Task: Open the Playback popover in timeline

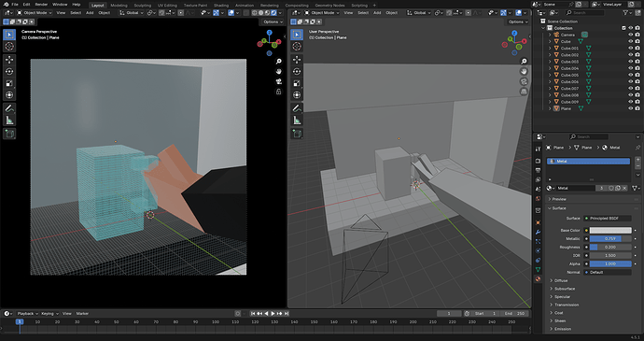Action: point(27,314)
